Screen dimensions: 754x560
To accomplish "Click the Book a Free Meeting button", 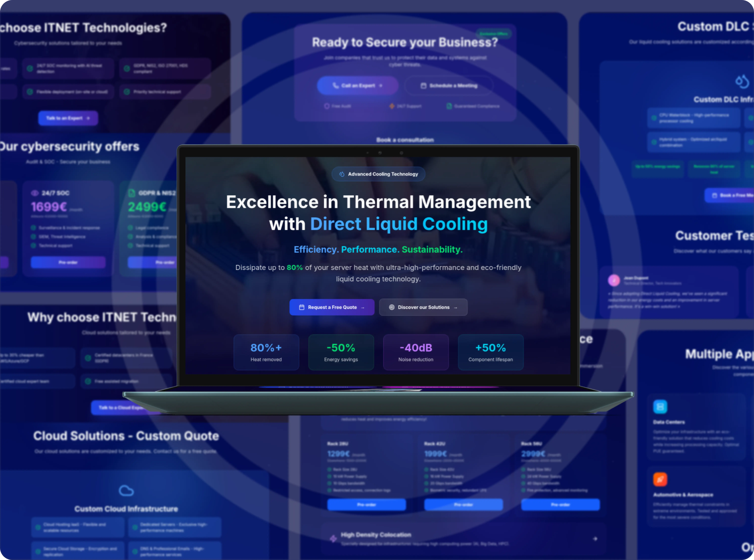I will coord(729,195).
